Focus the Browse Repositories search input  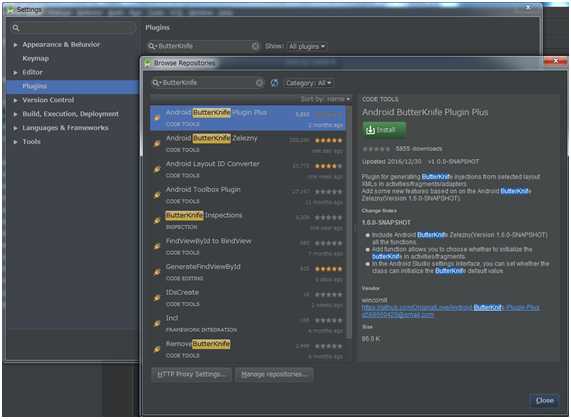(x=207, y=83)
